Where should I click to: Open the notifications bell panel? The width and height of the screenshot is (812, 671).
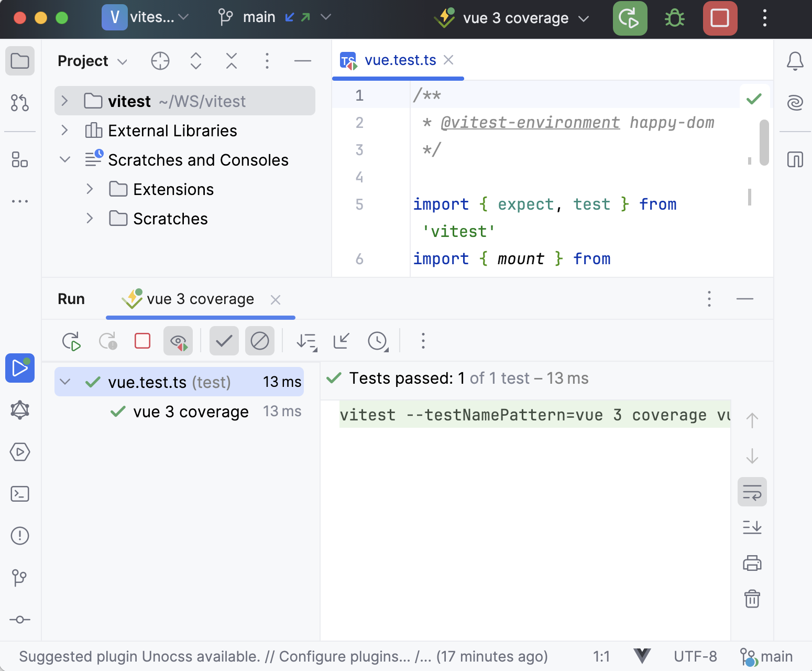tap(795, 60)
